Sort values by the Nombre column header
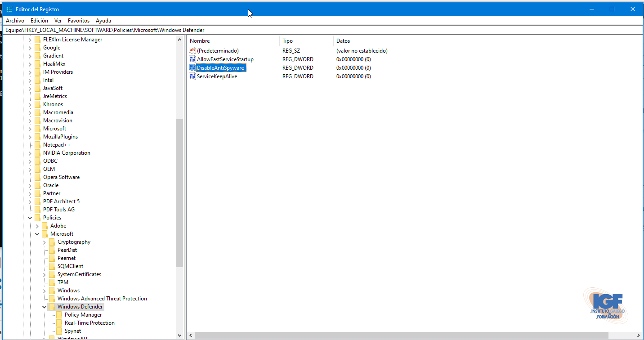644x340 pixels. click(x=233, y=41)
